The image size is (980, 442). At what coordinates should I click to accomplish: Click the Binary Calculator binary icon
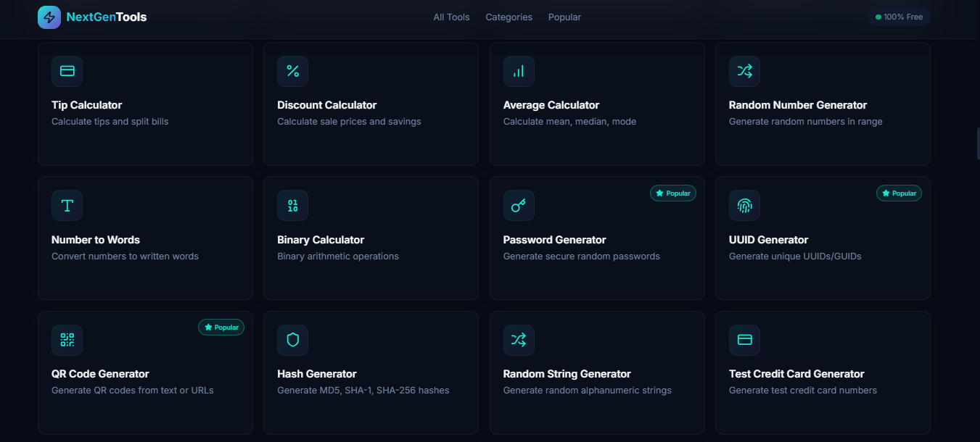coord(292,205)
